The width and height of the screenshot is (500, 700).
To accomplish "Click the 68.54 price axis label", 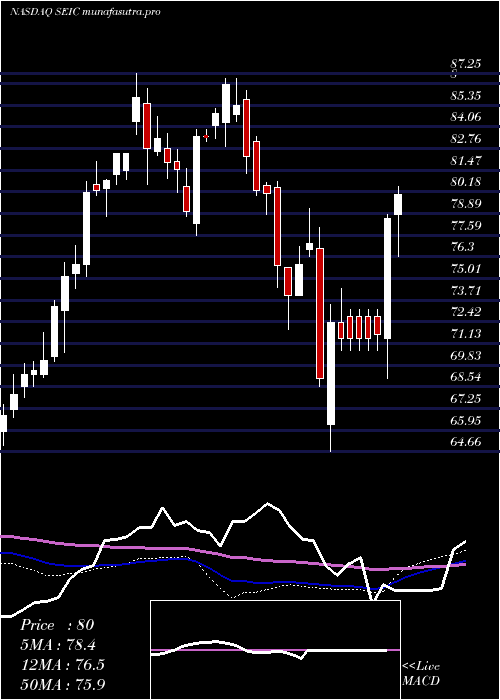I will pos(466,377).
